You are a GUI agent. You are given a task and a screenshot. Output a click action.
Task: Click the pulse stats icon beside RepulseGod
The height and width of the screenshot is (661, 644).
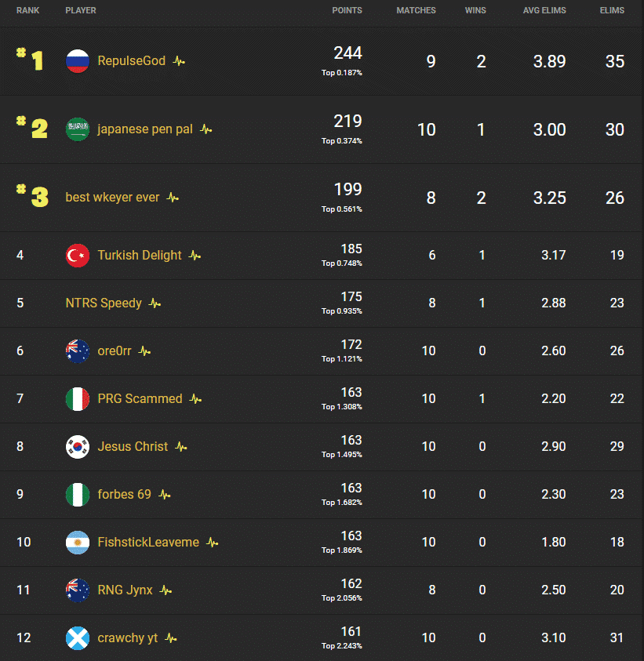coord(178,60)
